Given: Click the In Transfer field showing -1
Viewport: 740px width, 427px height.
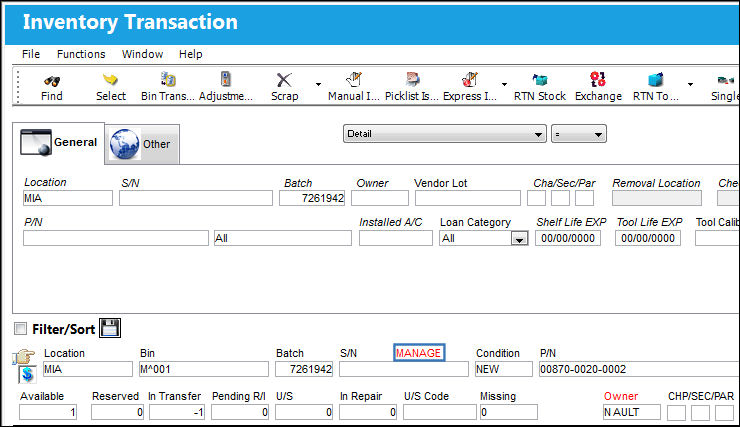Looking at the screenshot, I should pos(177,412).
